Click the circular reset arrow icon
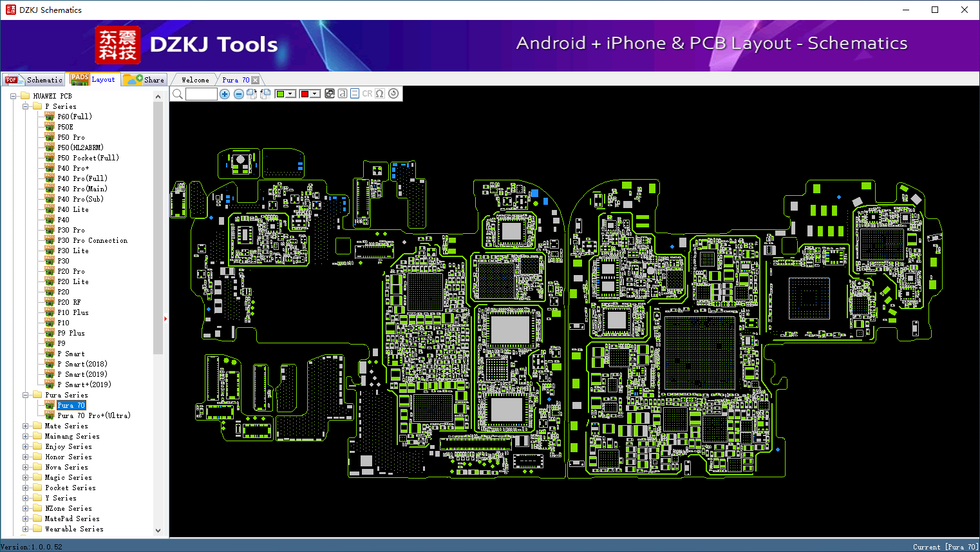 (393, 93)
